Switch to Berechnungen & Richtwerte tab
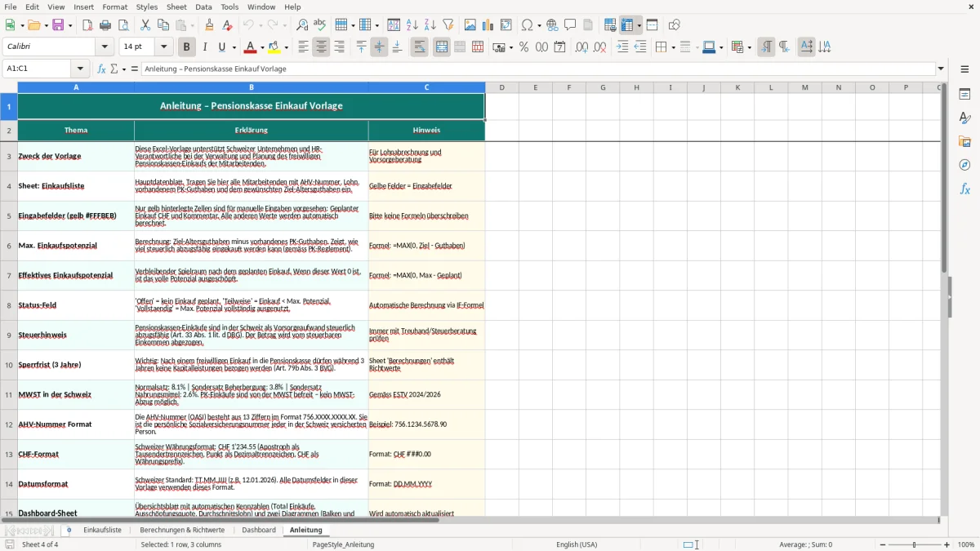Image resolution: width=980 pixels, height=551 pixels. click(181, 530)
